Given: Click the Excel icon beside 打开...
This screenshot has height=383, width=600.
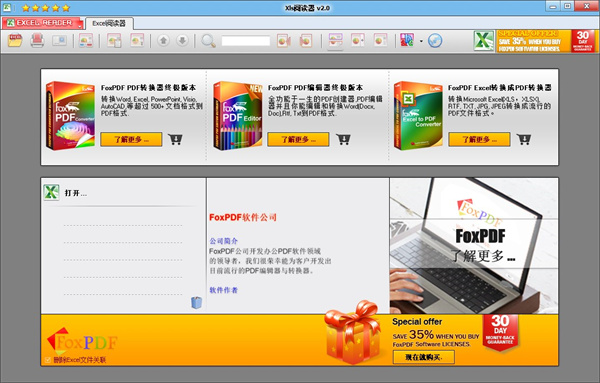Looking at the screenshot, I should click(x=51, y=192).
